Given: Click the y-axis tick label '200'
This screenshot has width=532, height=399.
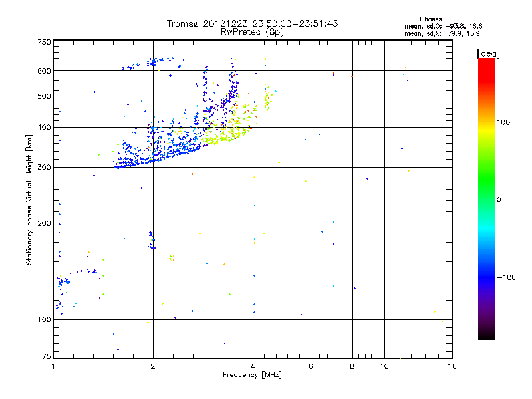Looking at the screenshot, I should pyautogui.click(x=44, y=223).
